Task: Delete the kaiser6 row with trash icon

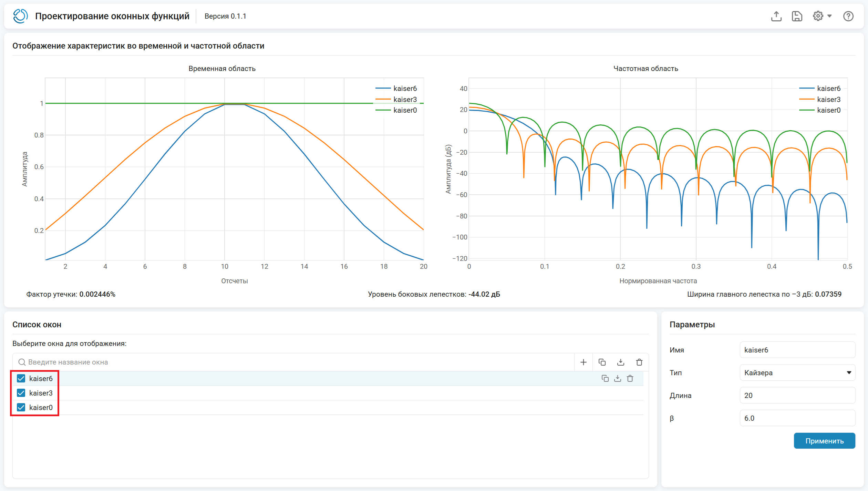Action: point(630,378)
